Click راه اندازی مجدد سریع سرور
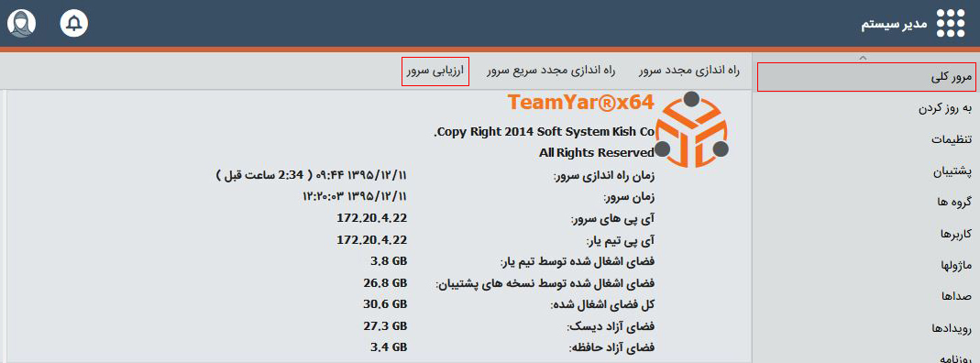This screenshot has height=363, width=980. click(551, 71)
